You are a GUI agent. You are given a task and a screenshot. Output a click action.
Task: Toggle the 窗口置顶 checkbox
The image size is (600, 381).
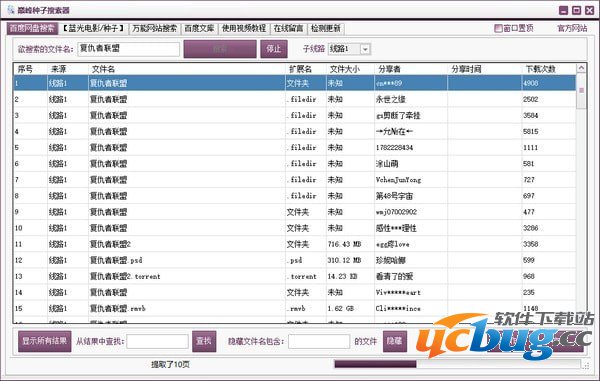(x=498, y=28)
